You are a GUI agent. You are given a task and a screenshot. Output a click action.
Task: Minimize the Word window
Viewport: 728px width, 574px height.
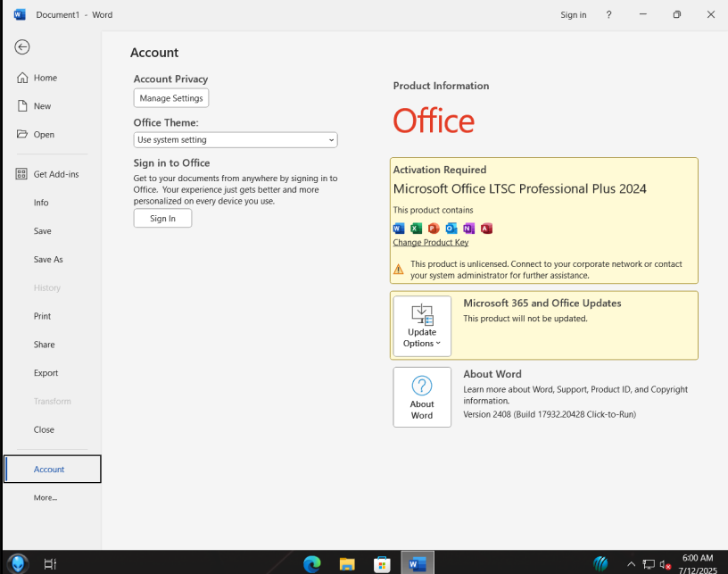[643, 14]
